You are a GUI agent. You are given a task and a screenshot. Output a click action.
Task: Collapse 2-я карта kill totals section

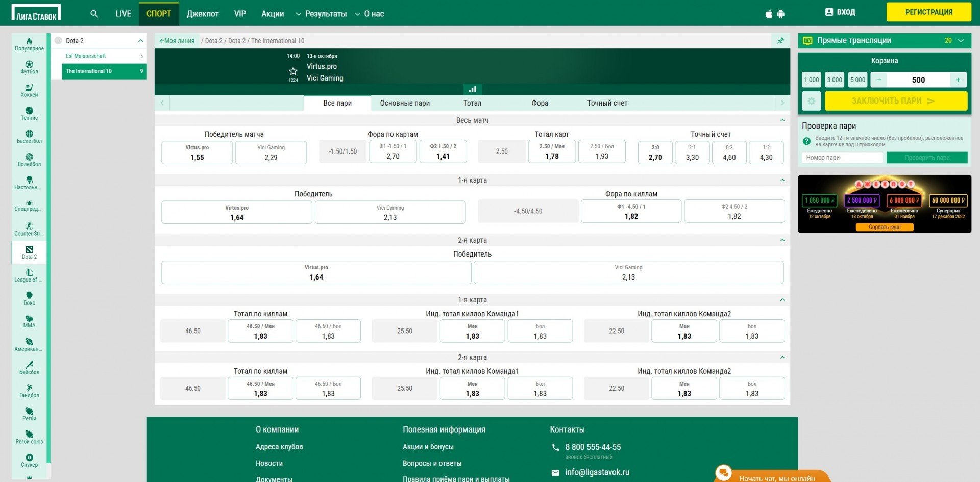coord(782,358)
